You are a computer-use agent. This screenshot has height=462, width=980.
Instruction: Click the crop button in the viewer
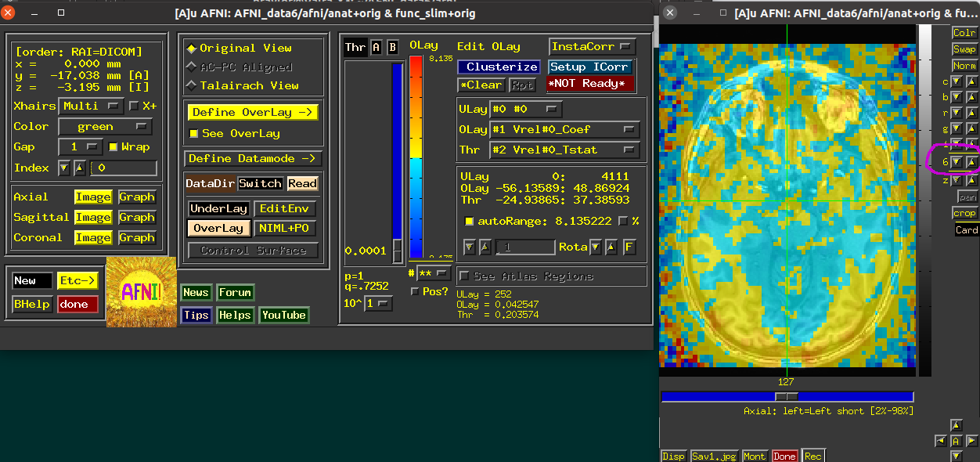tap(965, 214)
